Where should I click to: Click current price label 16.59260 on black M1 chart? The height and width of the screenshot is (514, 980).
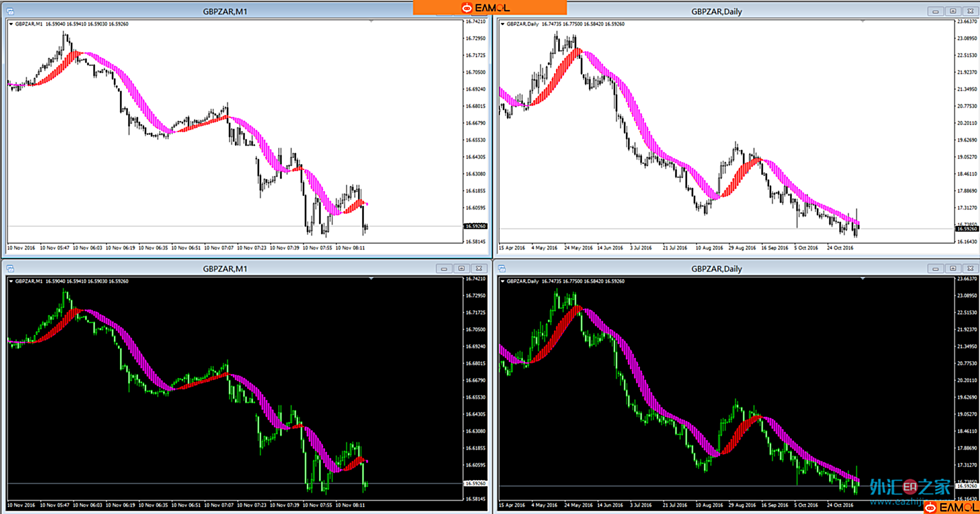click(x=476, y=483)
